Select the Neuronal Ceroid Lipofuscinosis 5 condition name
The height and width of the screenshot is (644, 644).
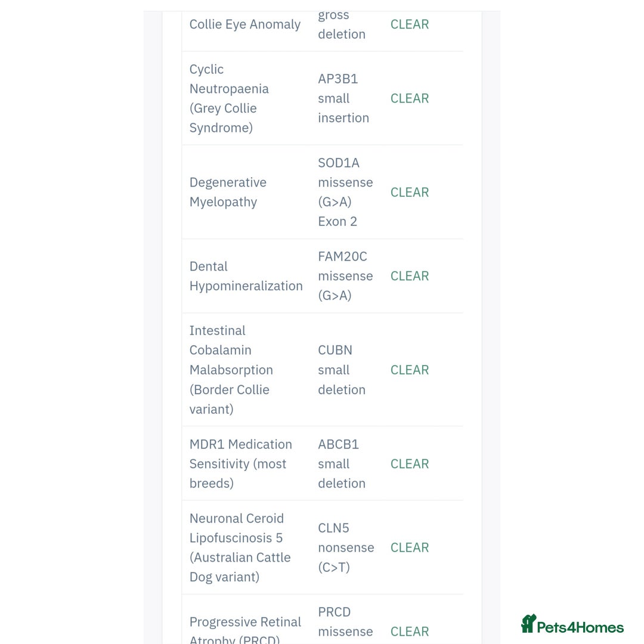240,547
